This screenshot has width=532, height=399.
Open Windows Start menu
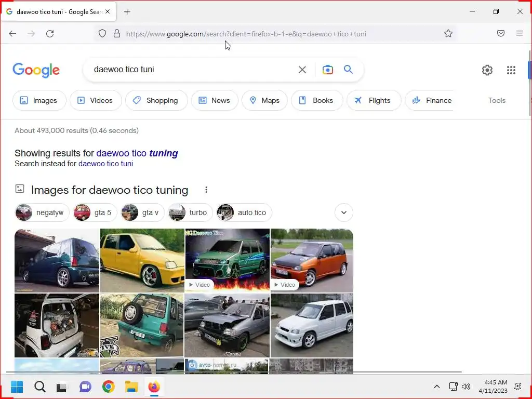[x=17, y=387]
